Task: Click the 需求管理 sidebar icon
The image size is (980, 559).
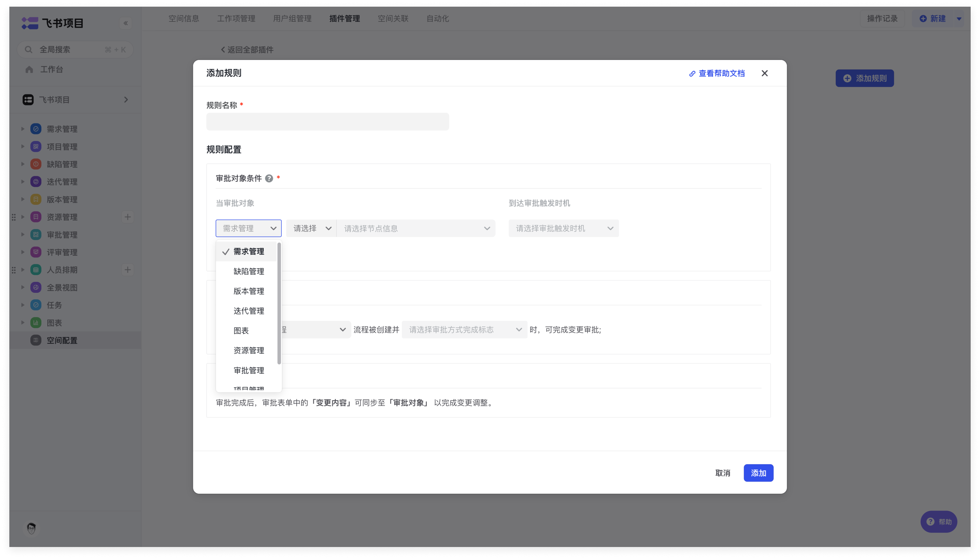Action: tap(36, 129)
